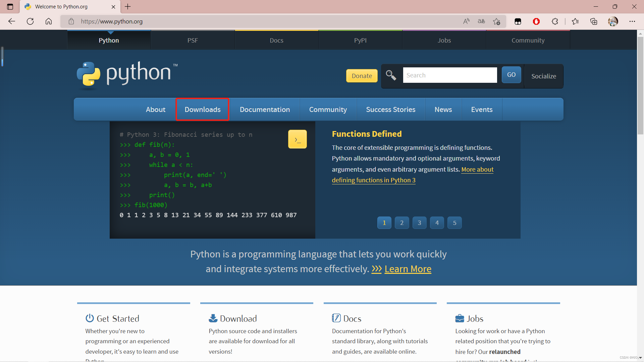Click the browser settings ellipsis icon
The width and height of the screenshot is (644, 362).
(x=632, y=21)
